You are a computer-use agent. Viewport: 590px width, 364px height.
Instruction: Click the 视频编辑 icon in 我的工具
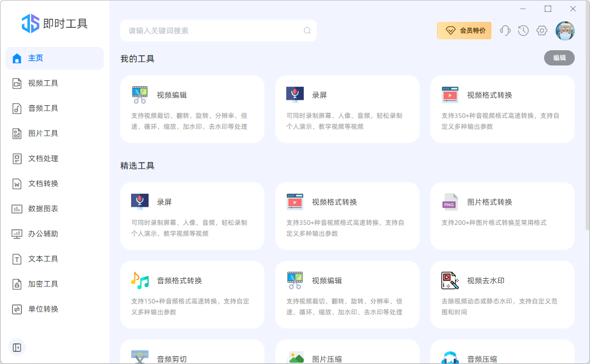point(140,95)
